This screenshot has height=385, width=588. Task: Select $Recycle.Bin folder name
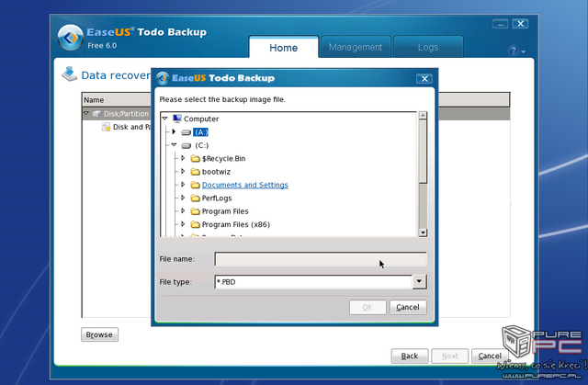coord(223,159)
